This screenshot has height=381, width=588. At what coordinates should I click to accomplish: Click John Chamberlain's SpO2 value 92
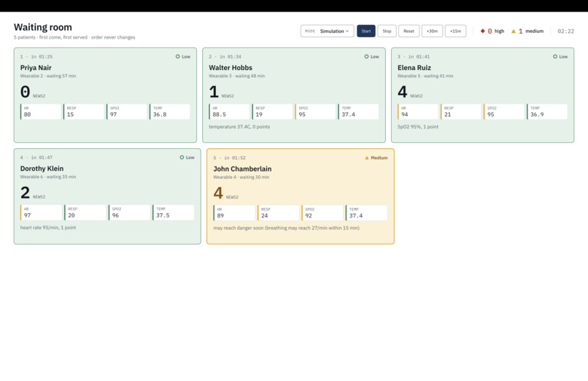coord(309,216)
